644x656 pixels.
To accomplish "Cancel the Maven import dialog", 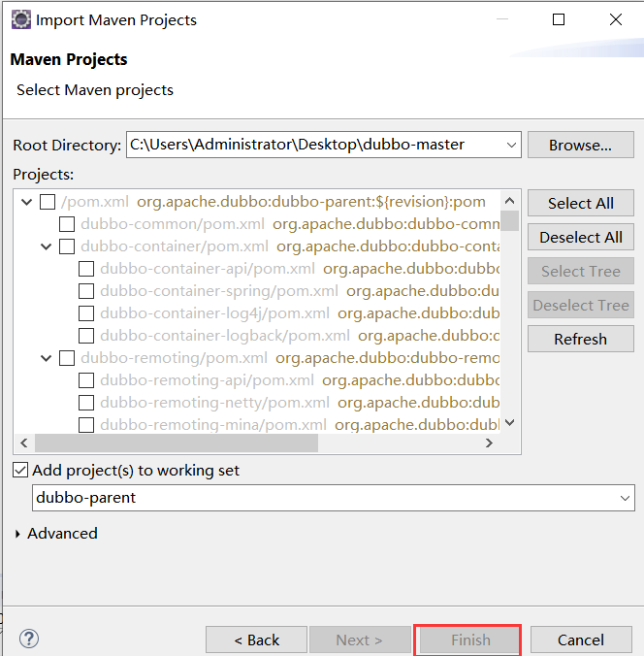I will click(580, 640).
